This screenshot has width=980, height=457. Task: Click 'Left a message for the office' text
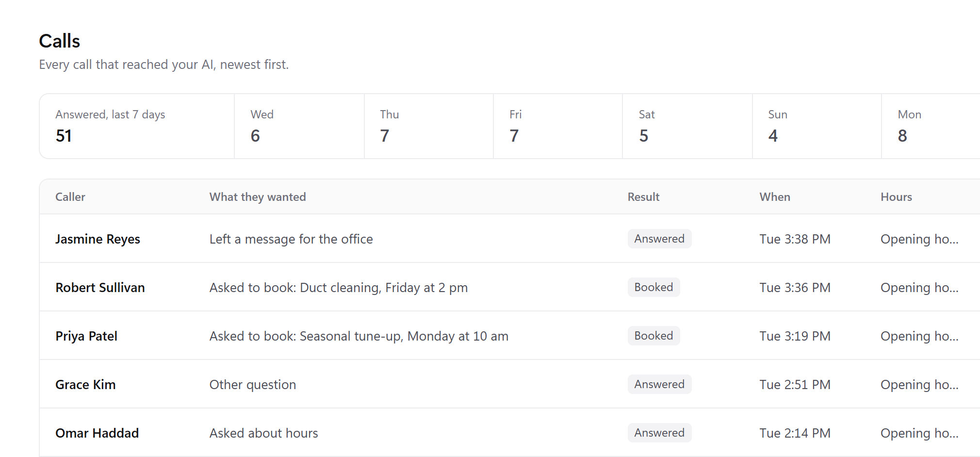[291, 239]
